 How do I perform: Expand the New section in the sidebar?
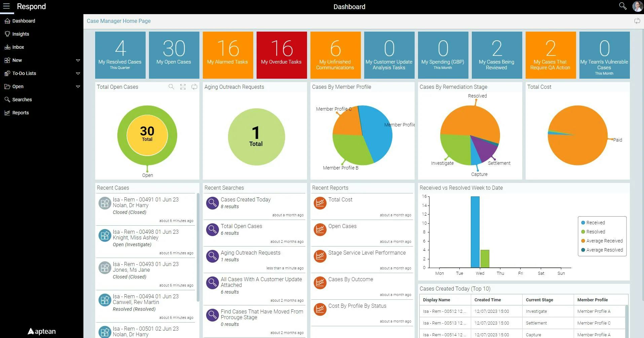tap(78, 60)
